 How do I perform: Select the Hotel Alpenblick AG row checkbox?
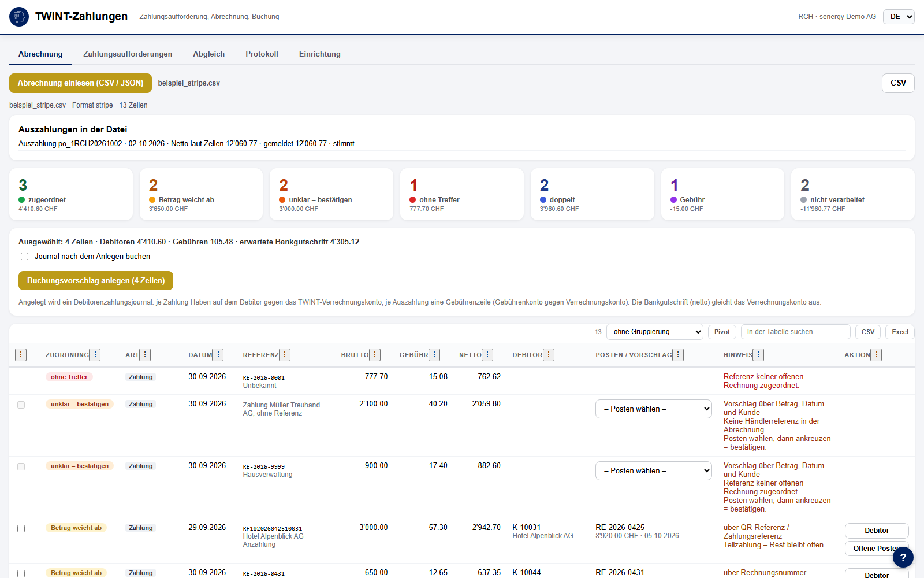[x=21, y=528]
